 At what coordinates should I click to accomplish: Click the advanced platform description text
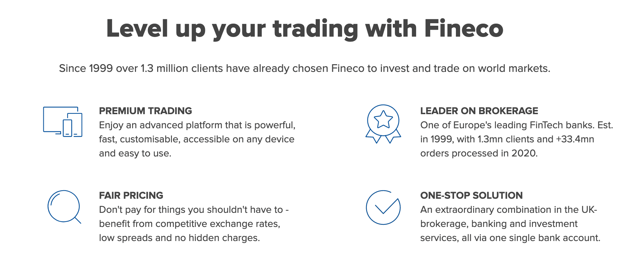(x=197, y=139)
